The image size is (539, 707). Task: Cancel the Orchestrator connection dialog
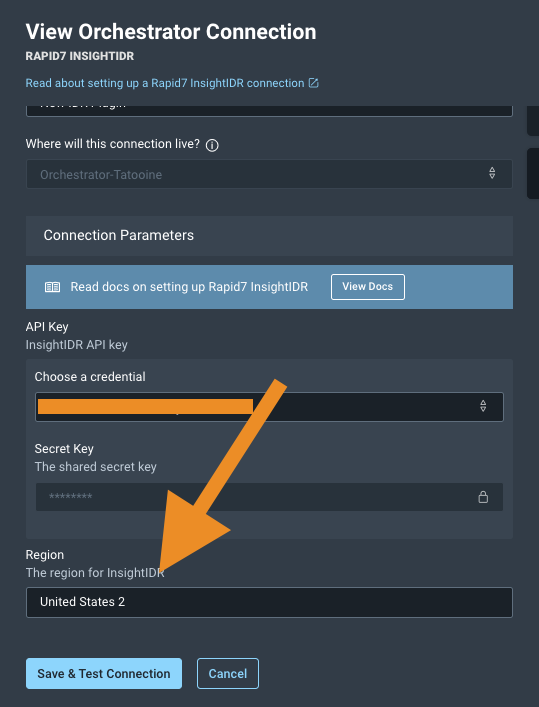point(228,674)
